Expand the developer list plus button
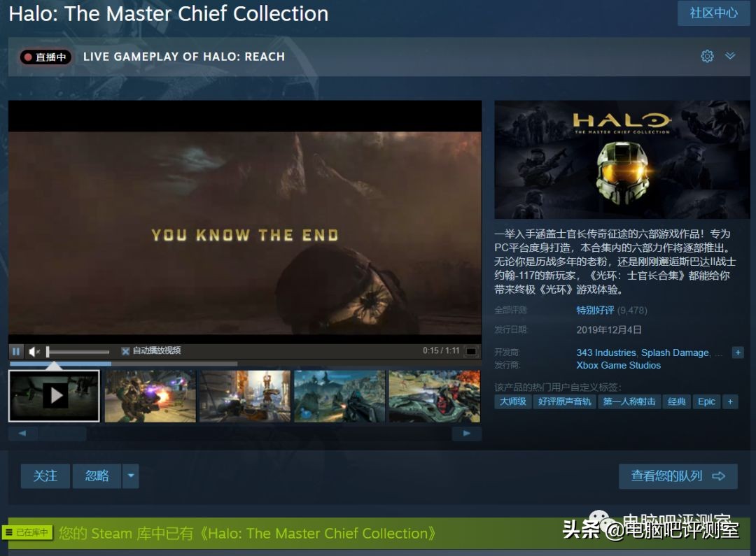 (738, 352)
